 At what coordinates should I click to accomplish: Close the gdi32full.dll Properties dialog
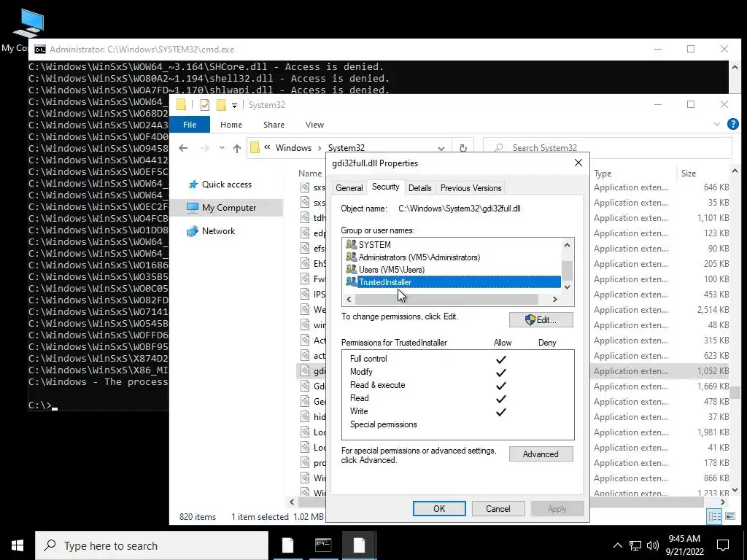(578, 163)
